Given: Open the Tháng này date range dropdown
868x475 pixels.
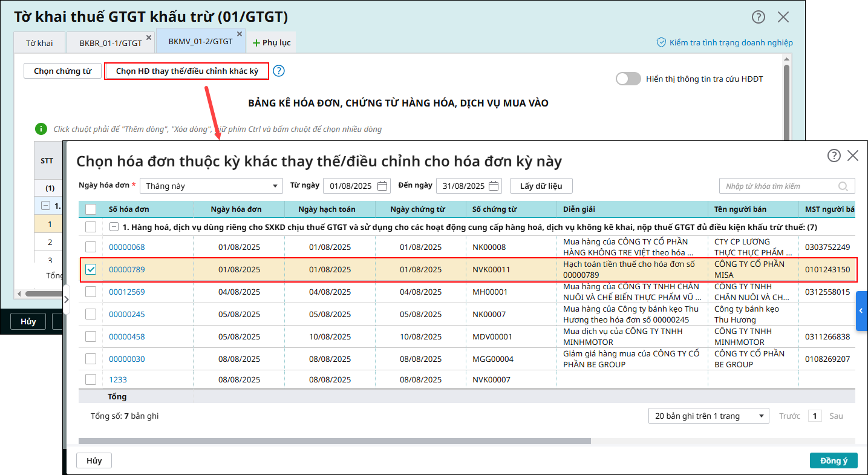Looking at the screenshot, I should coord(211,186).
